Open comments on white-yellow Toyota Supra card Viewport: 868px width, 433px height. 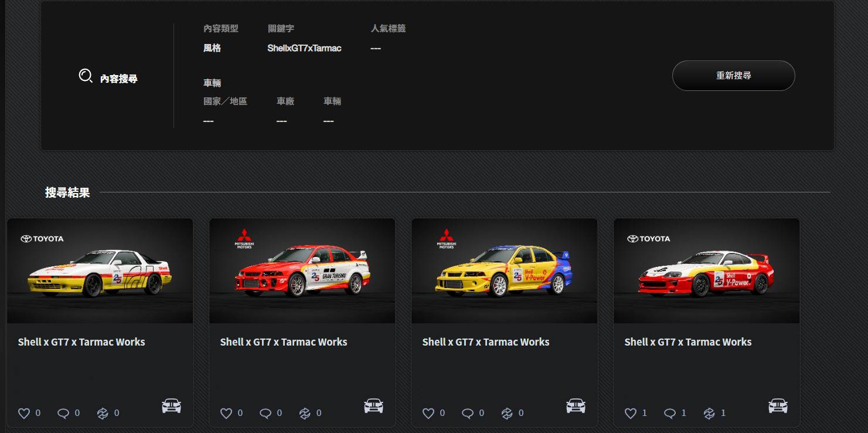coord(63,413)
